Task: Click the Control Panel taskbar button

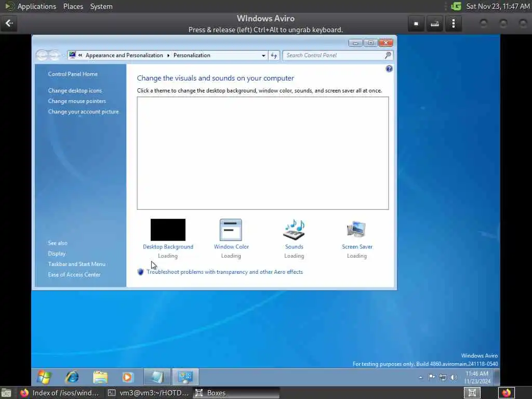Action: pyautogui.click(x=185, y=377)
